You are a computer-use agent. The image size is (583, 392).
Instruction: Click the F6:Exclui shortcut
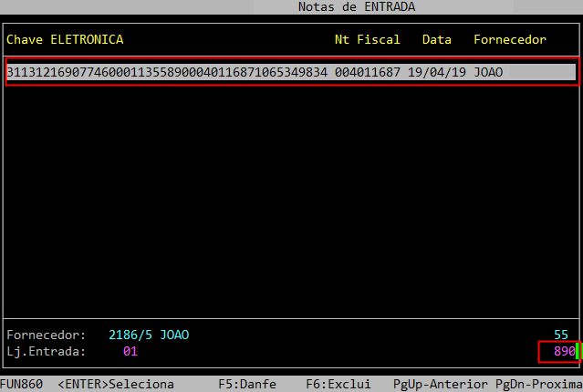[x=338, y=384]
